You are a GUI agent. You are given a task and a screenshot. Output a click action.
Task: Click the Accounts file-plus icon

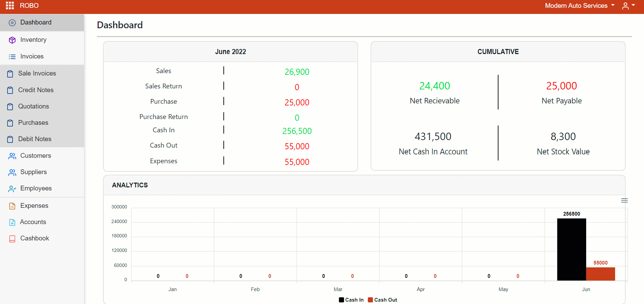coord(12,222)
